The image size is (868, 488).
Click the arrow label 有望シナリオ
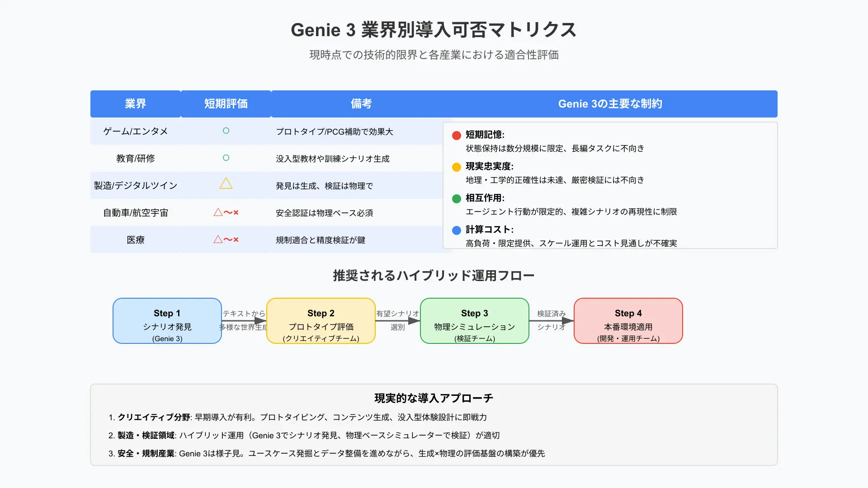click(398, 314)
